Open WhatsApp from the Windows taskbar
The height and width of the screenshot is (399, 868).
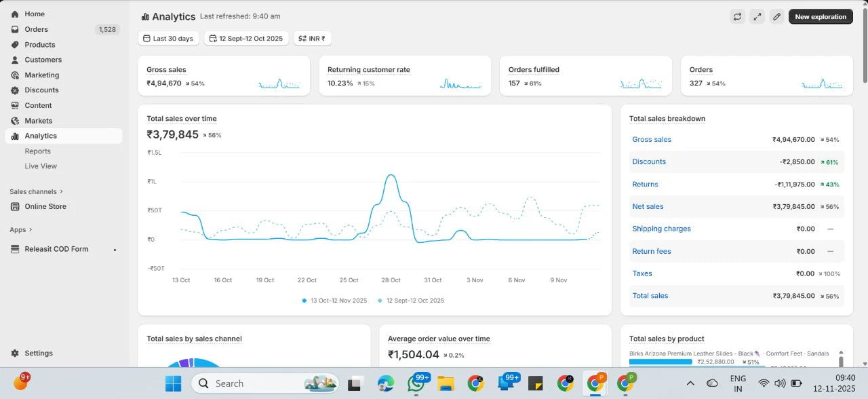coord(416,383)
